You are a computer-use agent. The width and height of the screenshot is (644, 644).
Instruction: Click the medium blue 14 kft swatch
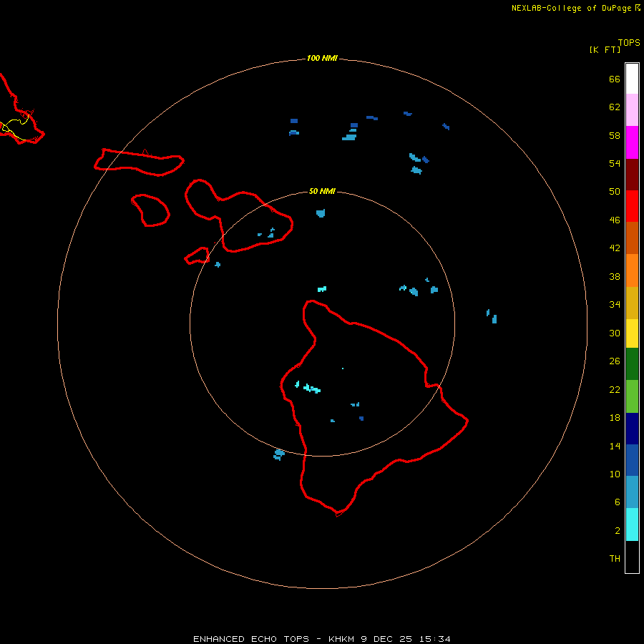632,460
